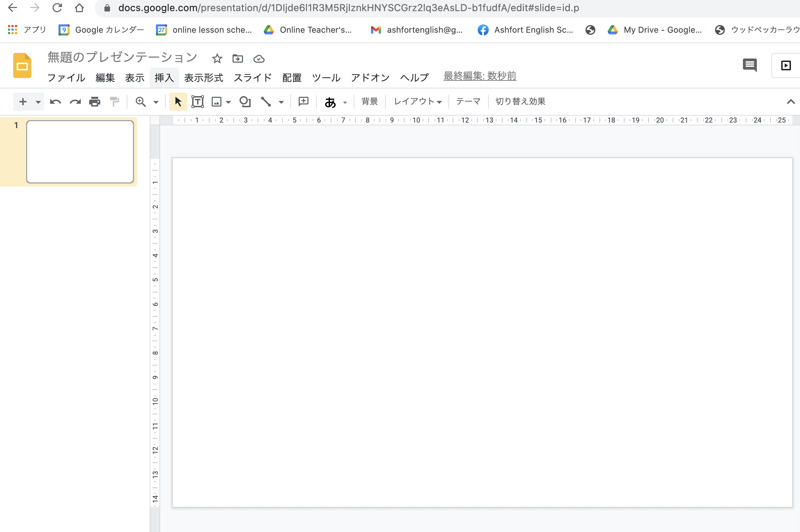The height and width of the screenshot is (532, 800).
Task: Open the ウッドペッカーラウ bookmark
Action: pos(757,30)
